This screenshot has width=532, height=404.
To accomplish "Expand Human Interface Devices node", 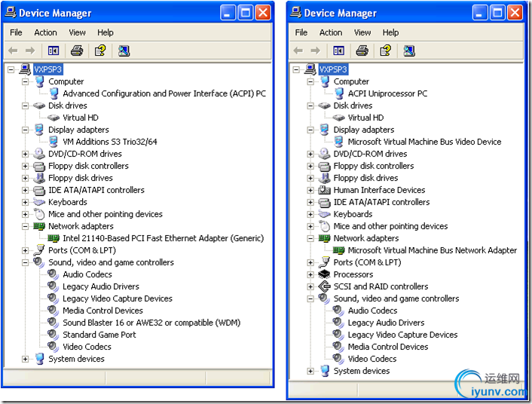I will point(310,190).
